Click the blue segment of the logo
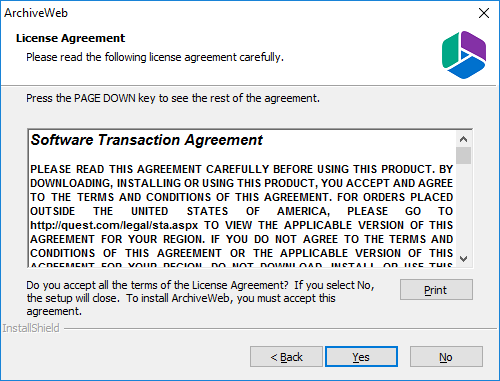500x381 pixels. [466, 68]
